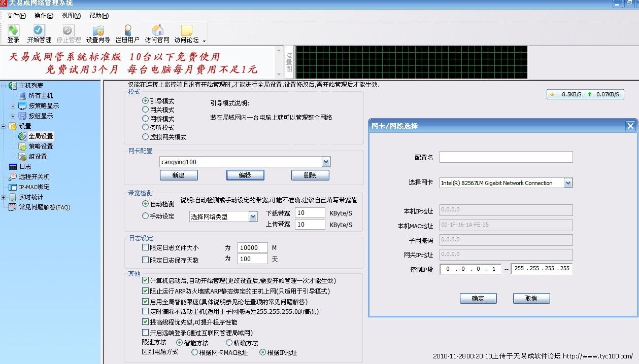Toggle 提高线程优先级 checkbox
The height and width of the screenshot is (364, 639).
146,322
